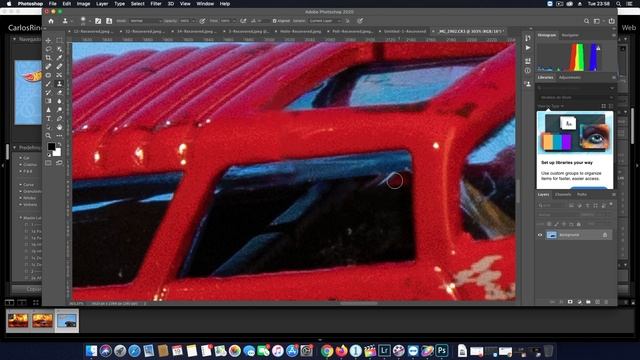Toggle the Brush Settings panel
The width and height of the screenshot is (640, 360).
(98, 21)
